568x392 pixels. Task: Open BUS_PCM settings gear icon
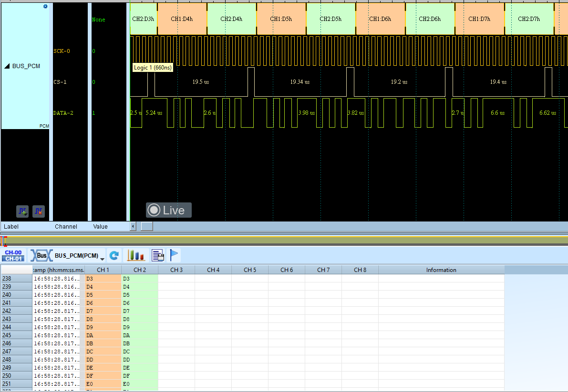pyautogui.click(x=45, y=7)
